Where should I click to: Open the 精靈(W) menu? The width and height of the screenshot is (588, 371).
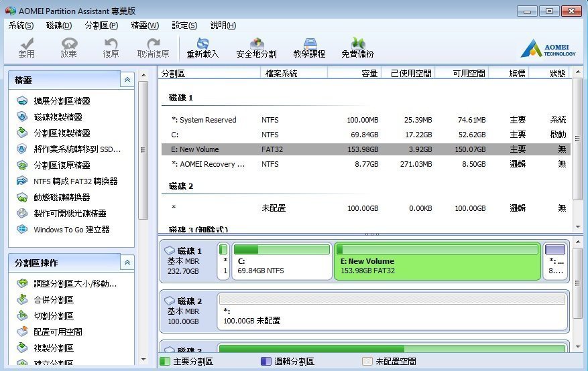(145, 25)
